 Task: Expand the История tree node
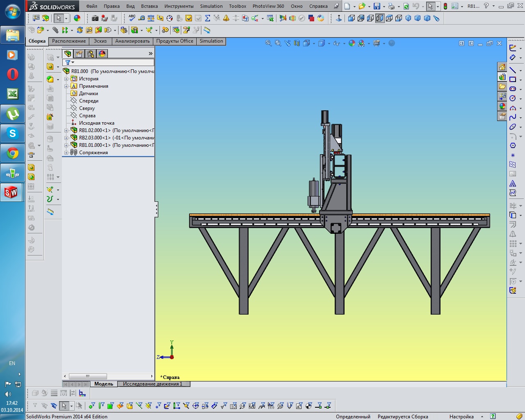click(x=66, y=79)
